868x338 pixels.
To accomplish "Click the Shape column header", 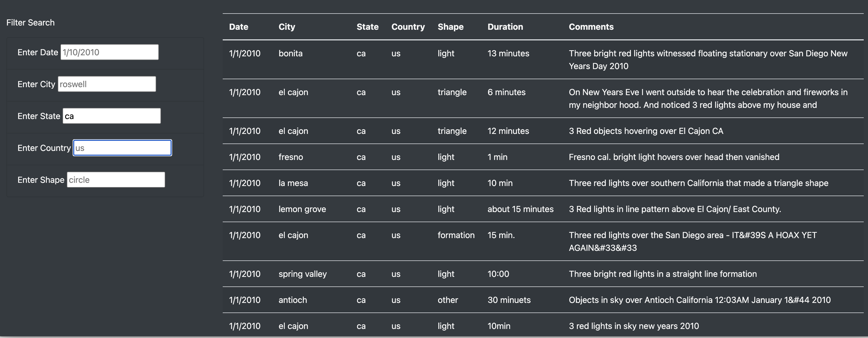I will tap(450, 27).
